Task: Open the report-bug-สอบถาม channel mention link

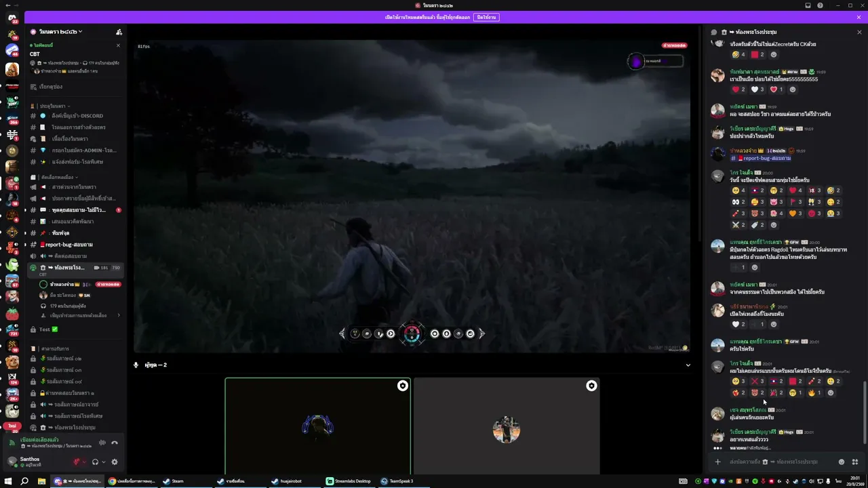Action: (x=761, y=158)
